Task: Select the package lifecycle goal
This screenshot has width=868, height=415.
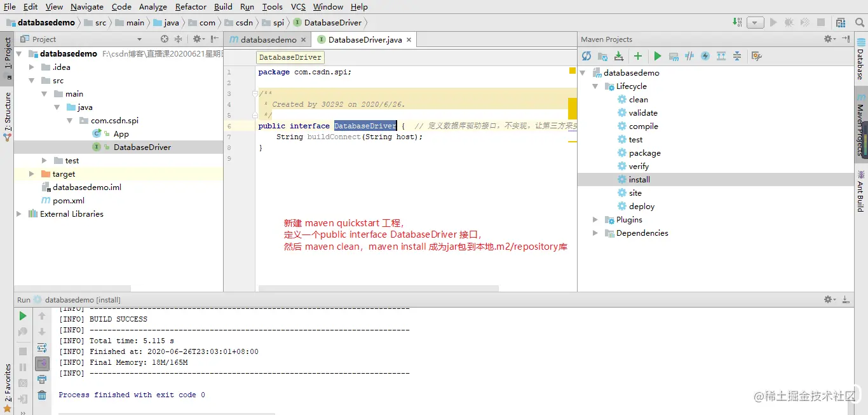Action: point(645,153)
